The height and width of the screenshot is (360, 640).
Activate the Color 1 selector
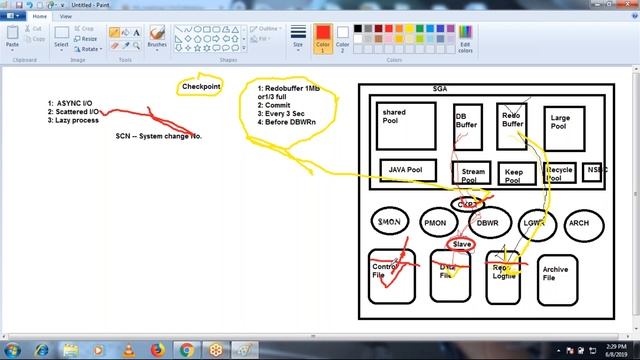tap(323, 39)
